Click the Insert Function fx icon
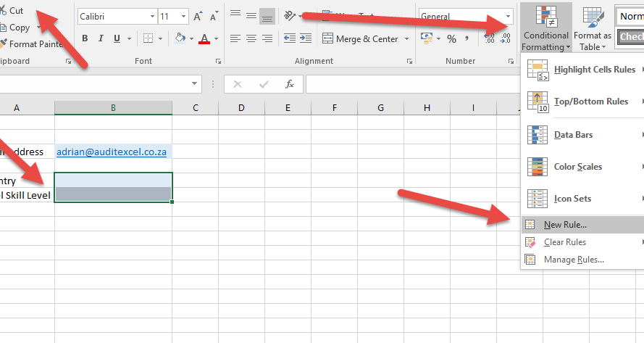 290,84
